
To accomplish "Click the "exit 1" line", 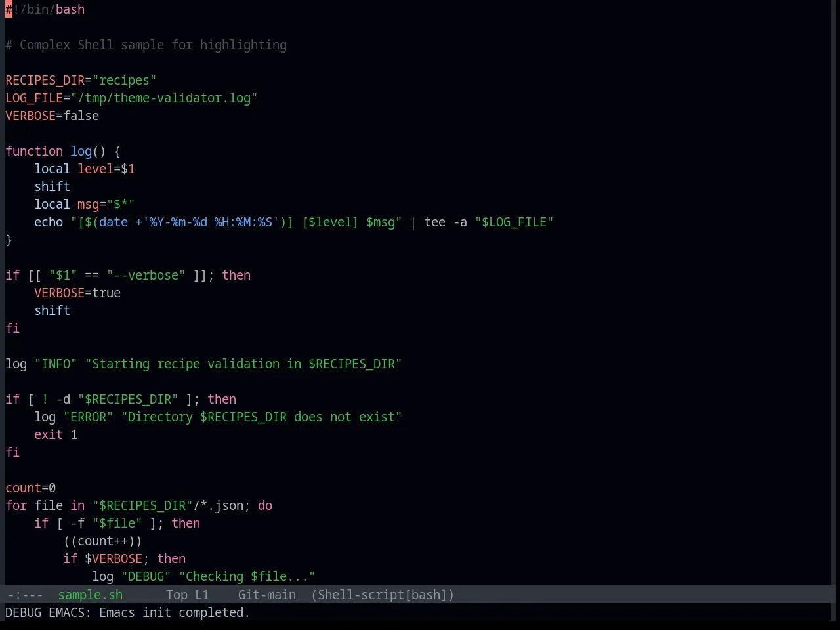I will coord(56,434).
